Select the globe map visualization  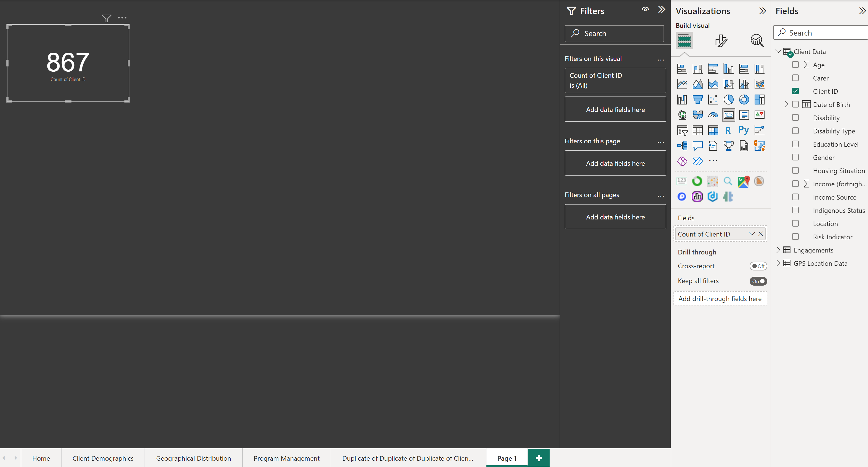click(x=682, y=115)
